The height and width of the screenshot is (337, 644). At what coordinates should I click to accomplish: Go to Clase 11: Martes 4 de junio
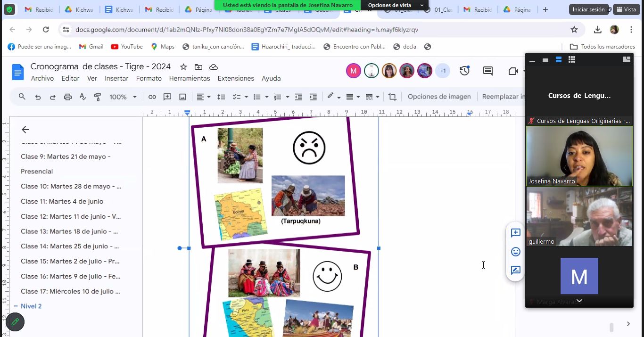(x=62, y=201)
